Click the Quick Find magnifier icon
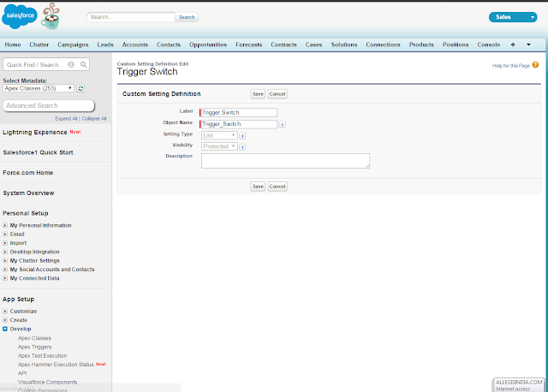This screenshot has height=392, width=548. tap(84, 65)
